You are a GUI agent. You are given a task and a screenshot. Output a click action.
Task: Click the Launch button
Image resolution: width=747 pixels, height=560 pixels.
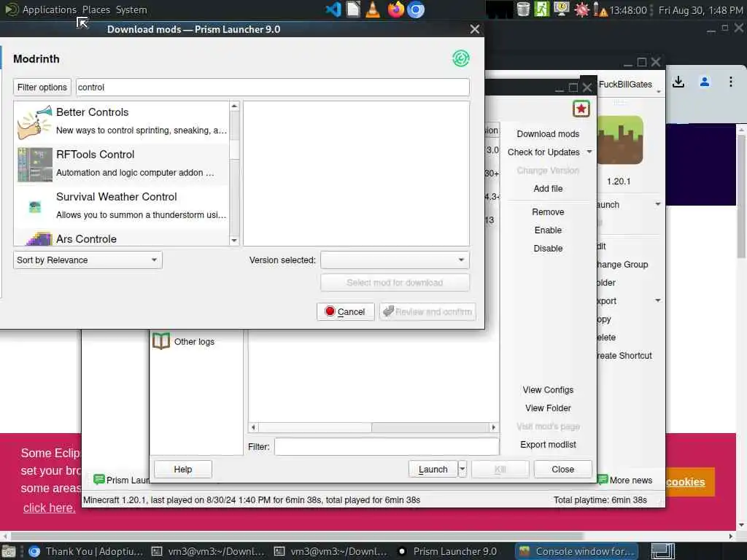(x=433, y=469)
